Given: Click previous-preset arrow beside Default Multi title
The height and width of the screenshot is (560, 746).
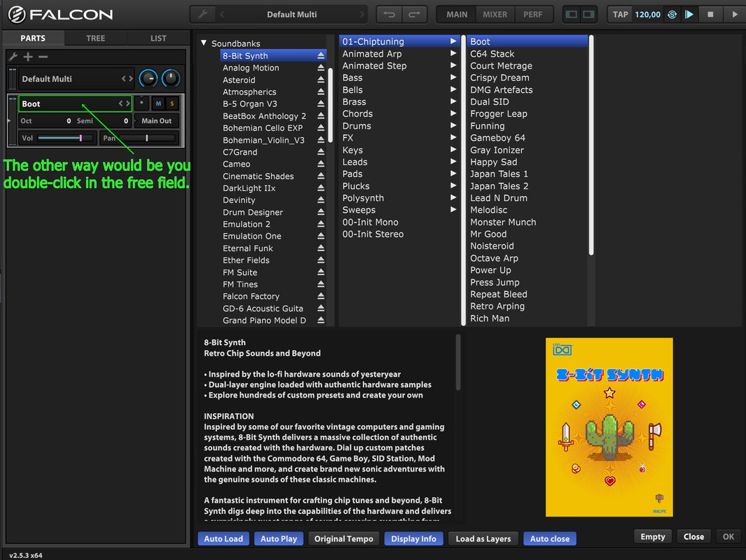Looking at the screenshot, I should (222, 14).
